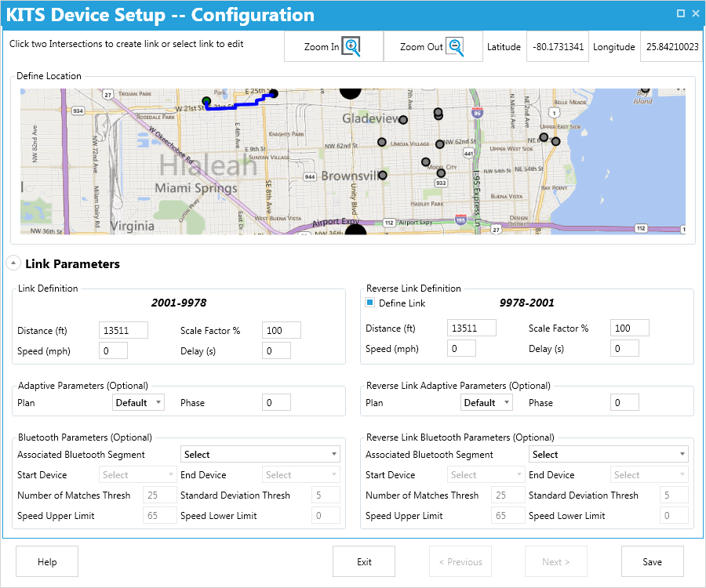
Task: Click the intersection marker near Model City
Action: (426, 162)
